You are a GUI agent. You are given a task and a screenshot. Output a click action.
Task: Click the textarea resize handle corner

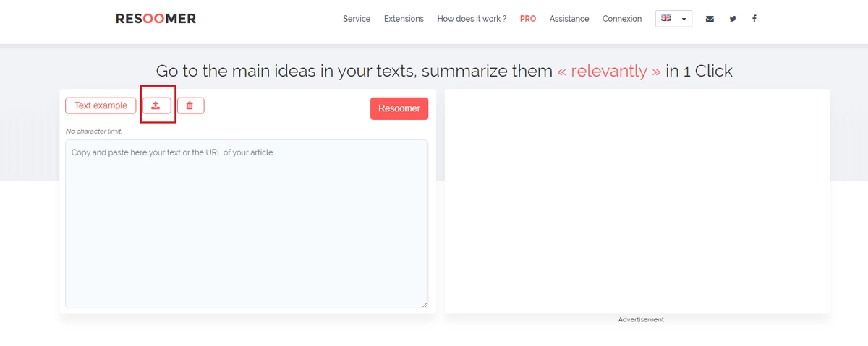(425, 305)
